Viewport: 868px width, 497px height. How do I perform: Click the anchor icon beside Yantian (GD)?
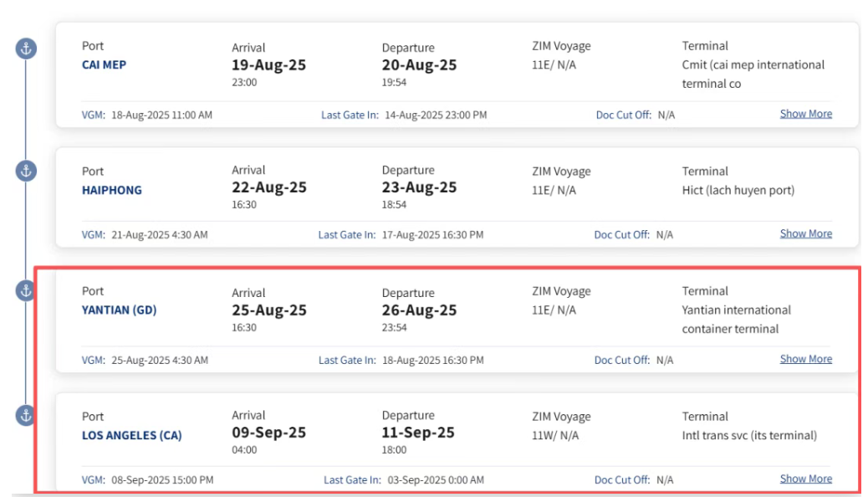(26, 290)
